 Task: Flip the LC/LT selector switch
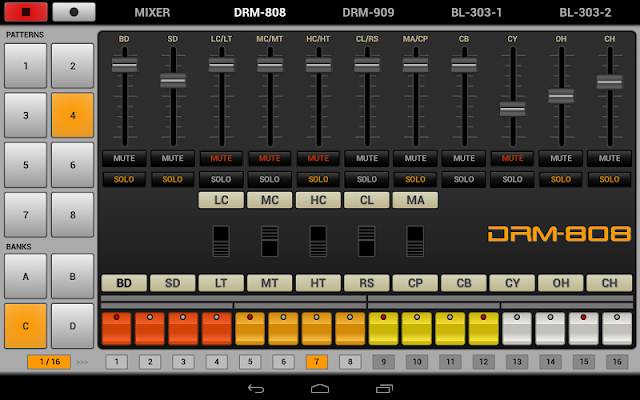click(x=221, y=241)
